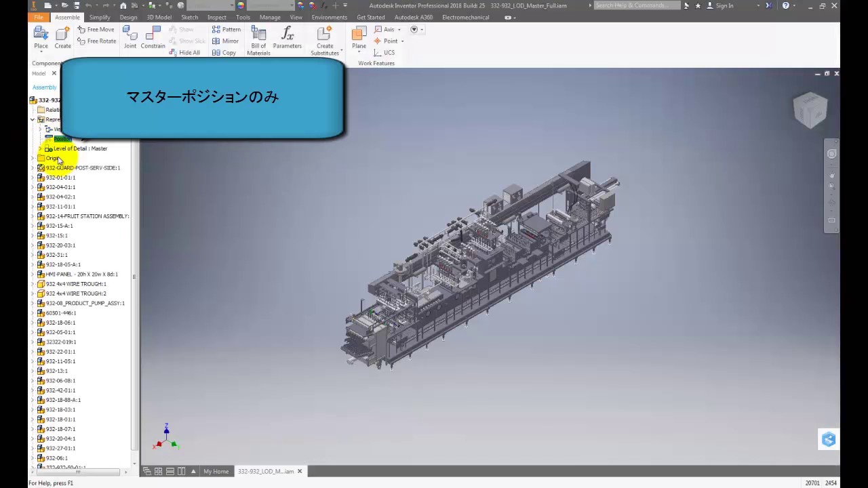Viewport: 868px width, 488px height.
Task: Click Hide All relationships
Action: tap(184, 52)
